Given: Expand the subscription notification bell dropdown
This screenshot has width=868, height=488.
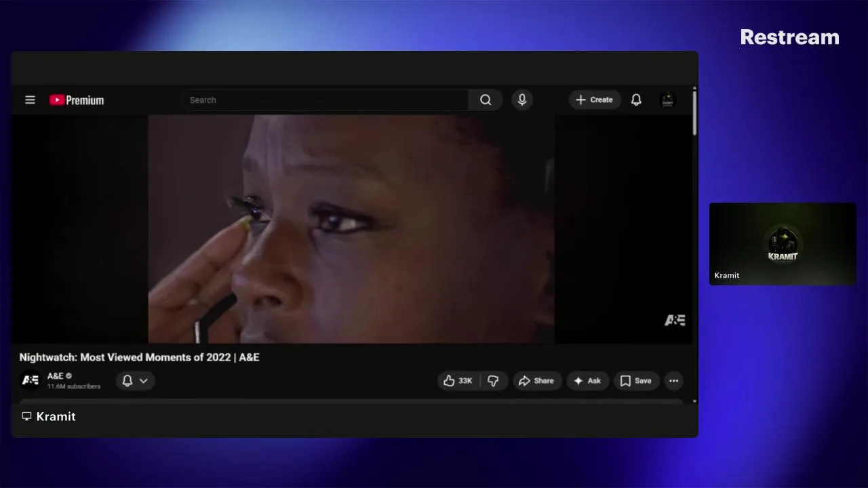Looking at the screenshot, I should click(x=135, y=381).
